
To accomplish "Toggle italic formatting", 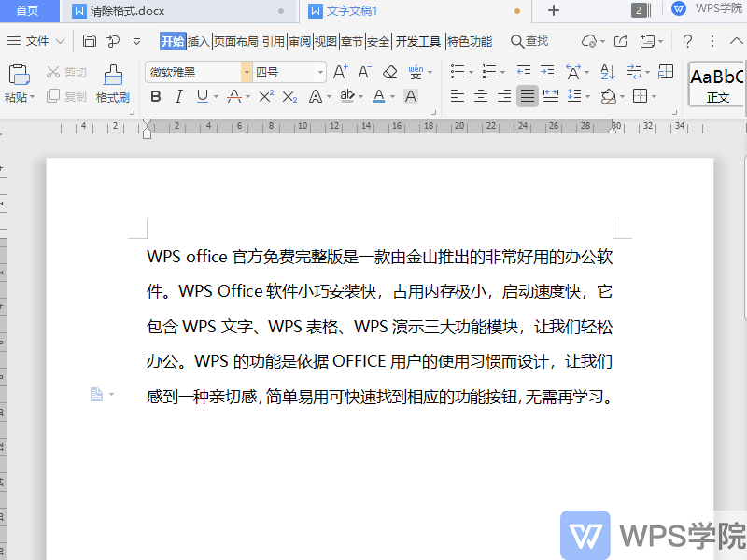I will coord(179,97).
